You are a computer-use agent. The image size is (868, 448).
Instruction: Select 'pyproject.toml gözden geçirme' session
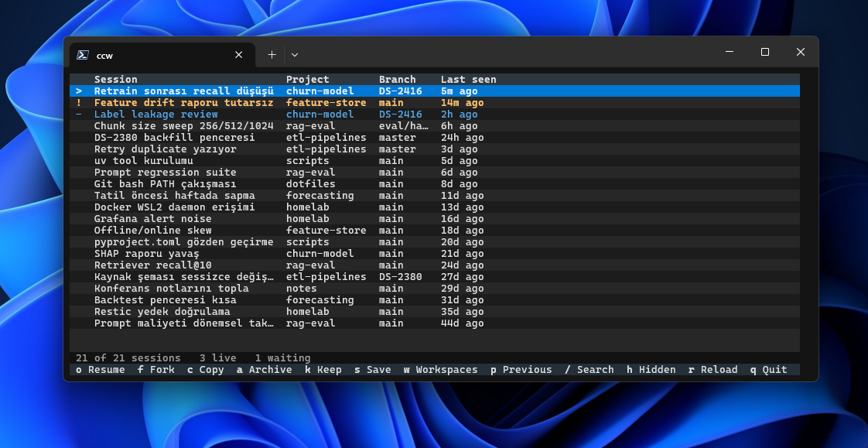435,242
